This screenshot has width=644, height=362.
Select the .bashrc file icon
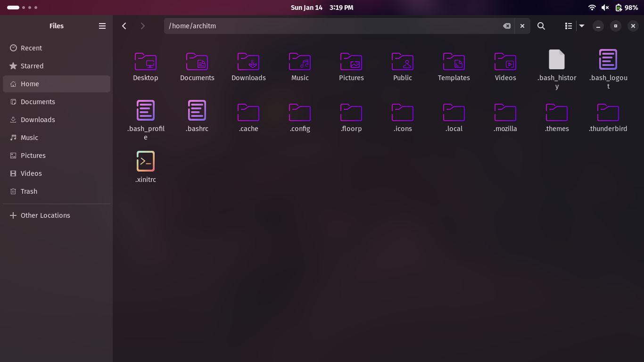[x=197, y=110]
